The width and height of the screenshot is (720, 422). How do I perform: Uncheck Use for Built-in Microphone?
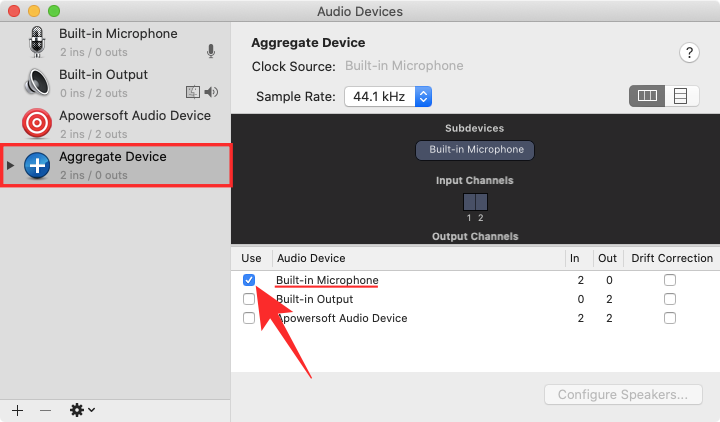[x=249, y=280]
